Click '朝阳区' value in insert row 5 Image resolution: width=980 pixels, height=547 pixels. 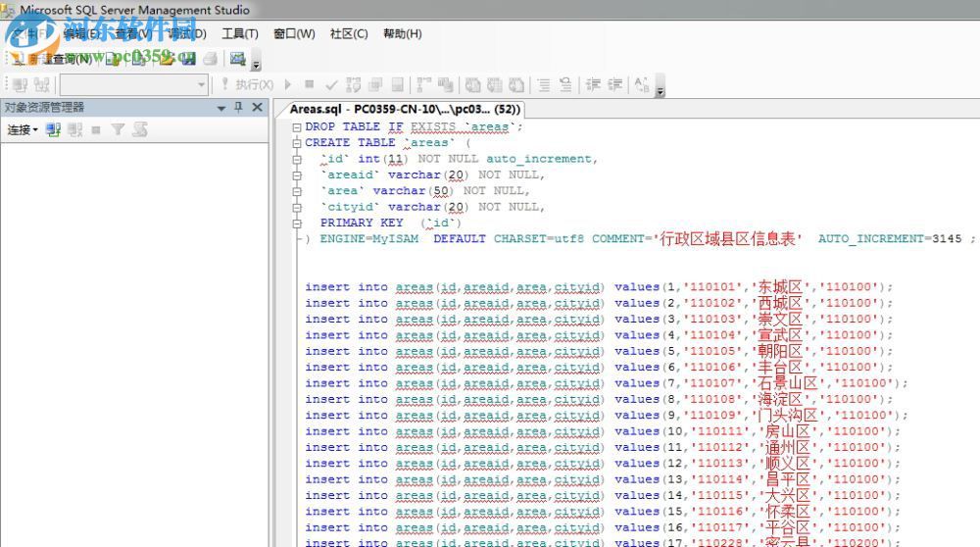pos(780,351)
